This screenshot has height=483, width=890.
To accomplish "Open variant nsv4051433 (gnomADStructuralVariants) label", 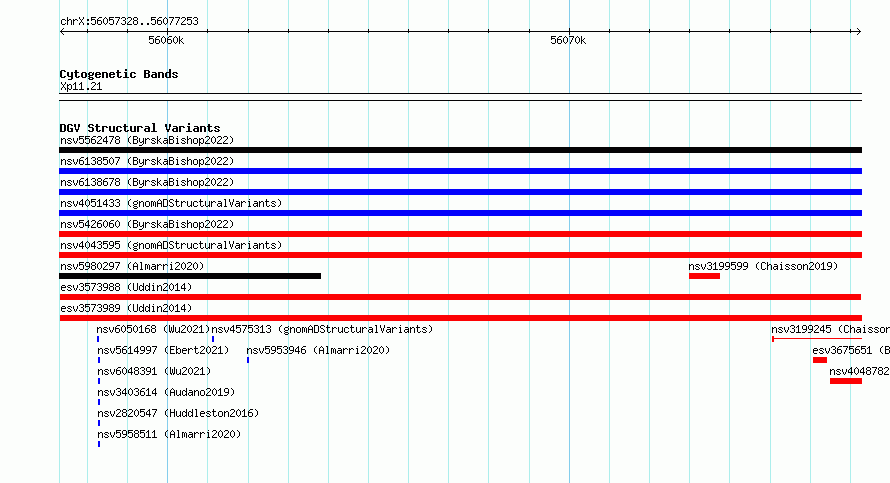I will coord(171,203).
